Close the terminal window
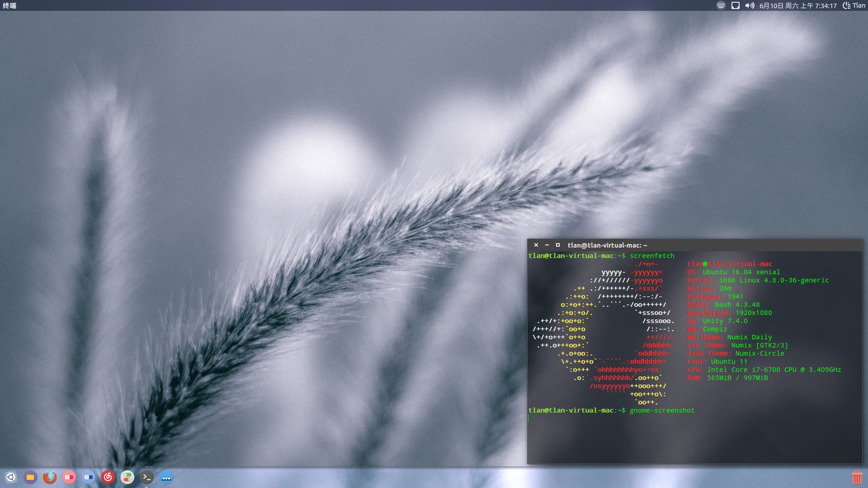This screenshot has width=868, height=488. tap(536, 245)
